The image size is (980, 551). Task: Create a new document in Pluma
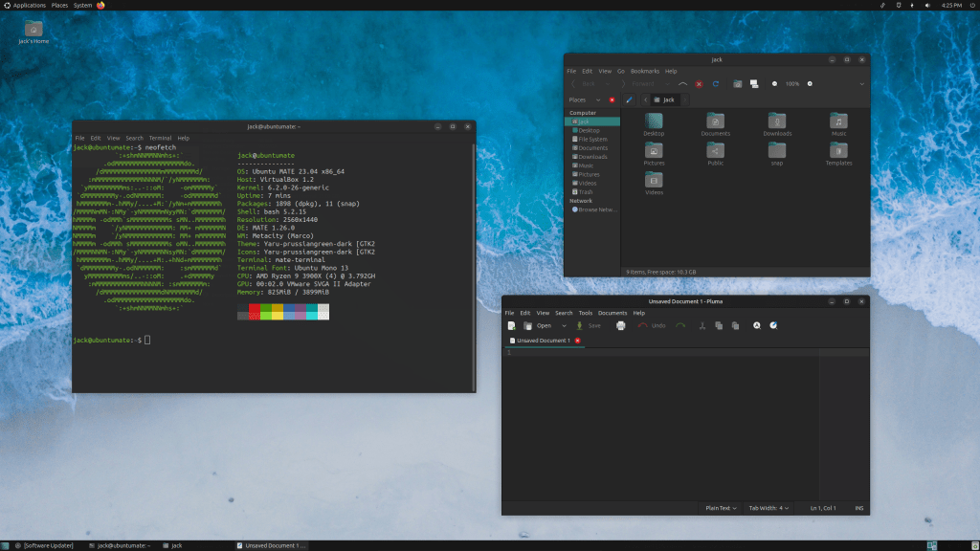tap(512, 326)
